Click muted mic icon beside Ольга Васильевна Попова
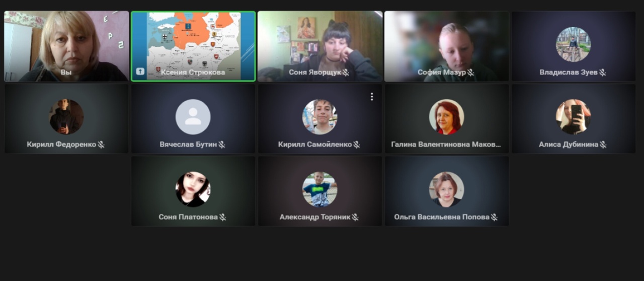 495,217
